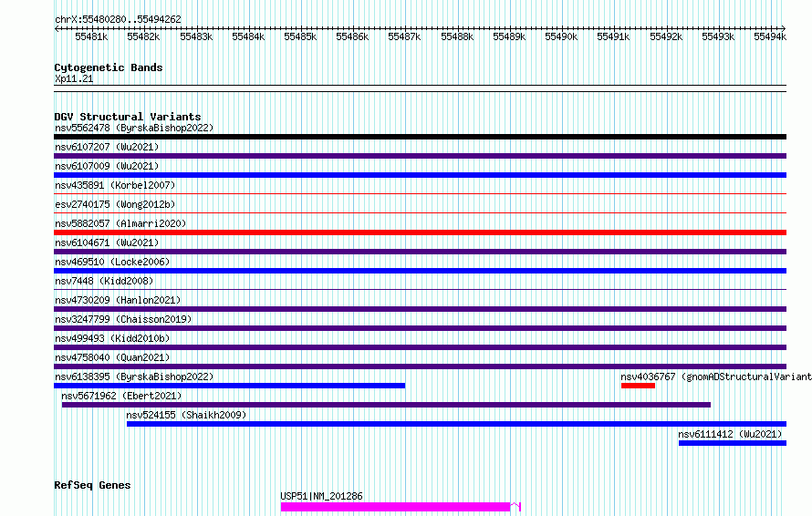Click the 55481k ruler position

91,36
